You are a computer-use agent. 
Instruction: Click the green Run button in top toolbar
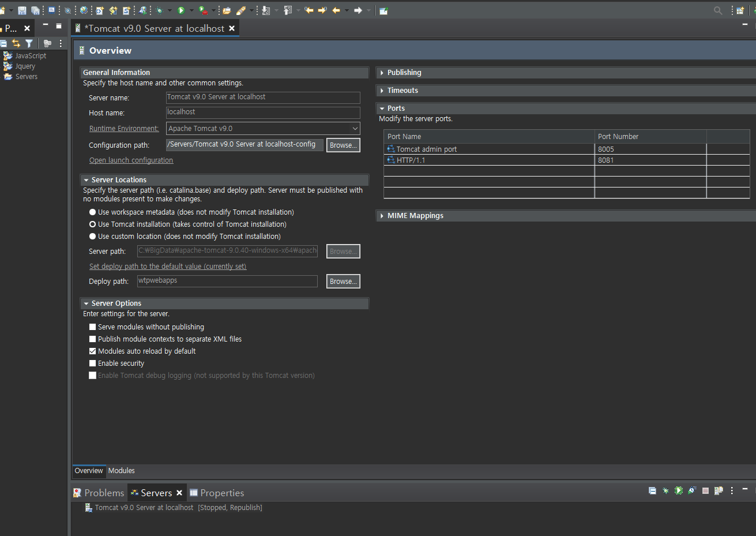pos(181,10)
